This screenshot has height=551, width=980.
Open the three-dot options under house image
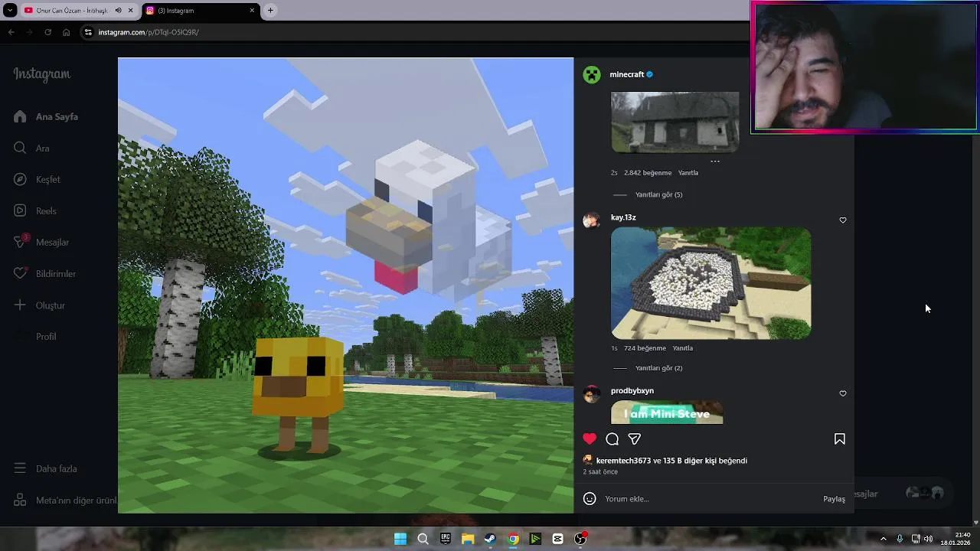tap(715, 161)
